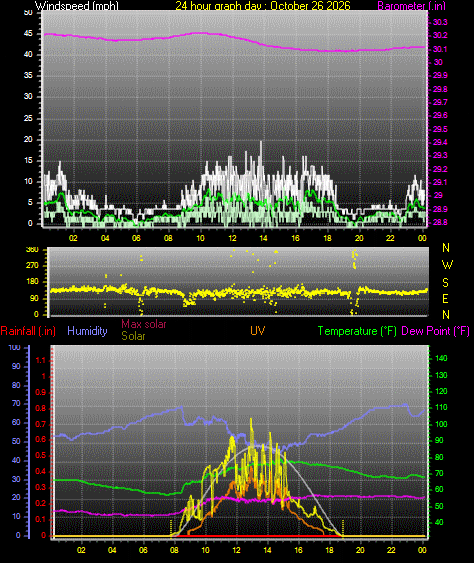Screen dimensions: 474x563
Task: Click the 50 value on the blue humidity axis
Action: 16,441
